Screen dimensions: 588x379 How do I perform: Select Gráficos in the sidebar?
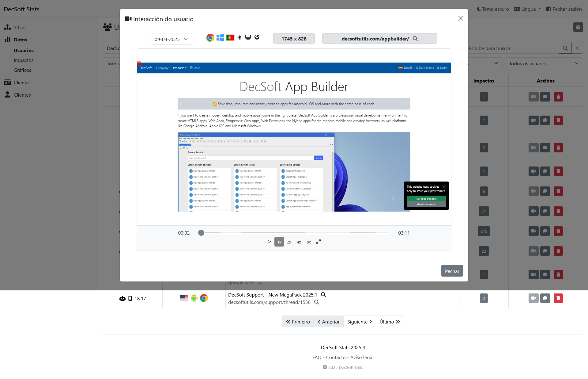[x=22, y=70]
